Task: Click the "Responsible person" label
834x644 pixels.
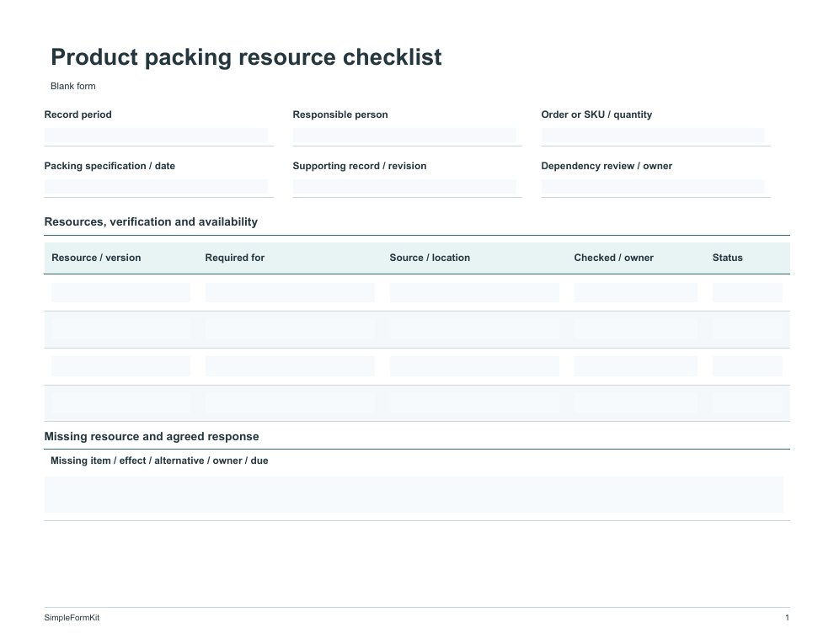Action: tap(339, 114)
